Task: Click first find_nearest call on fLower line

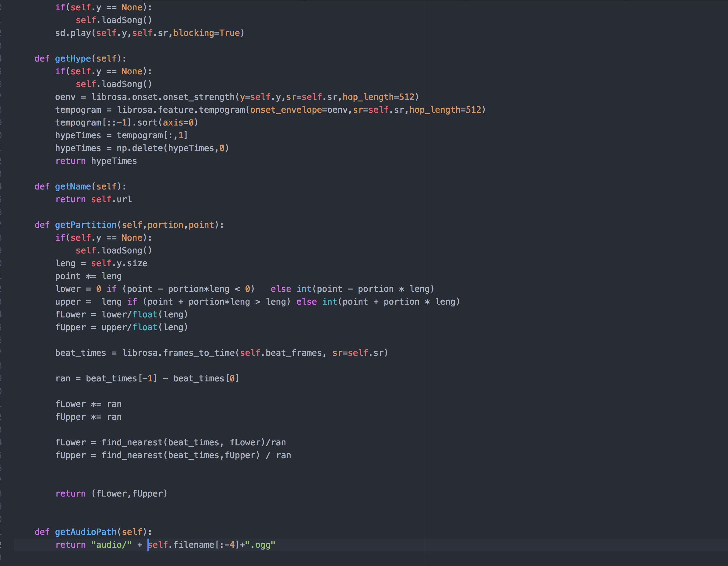Action: point(132,443)
